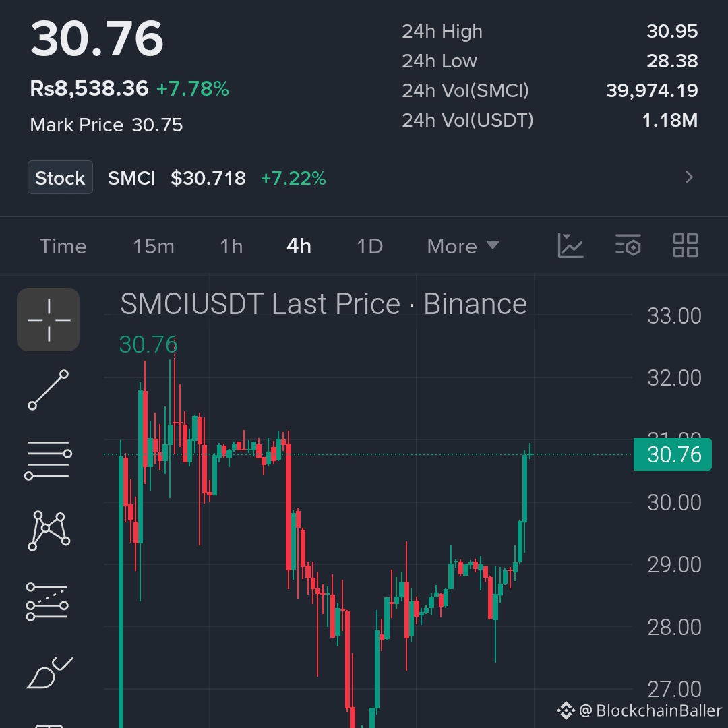The height and width of the screenshot is (728, 728).
Task: Select the 1D timeframe
Action: point(369,246)
